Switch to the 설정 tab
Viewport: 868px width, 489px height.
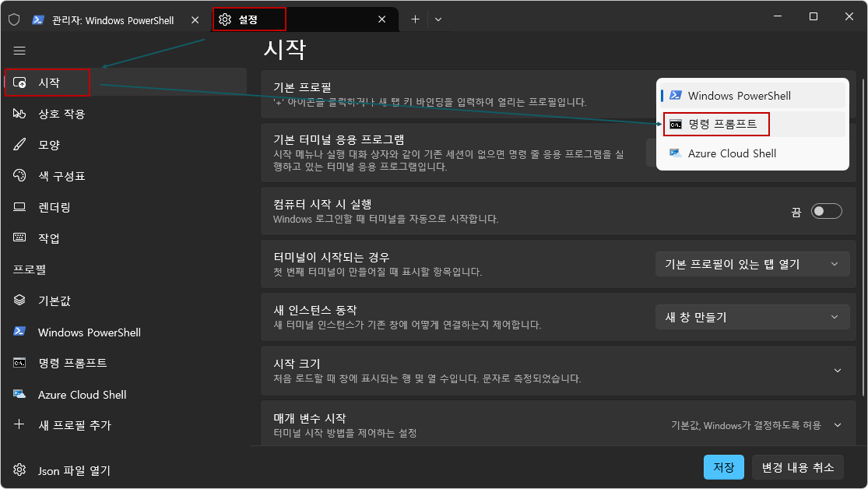[x=306, y=19]
